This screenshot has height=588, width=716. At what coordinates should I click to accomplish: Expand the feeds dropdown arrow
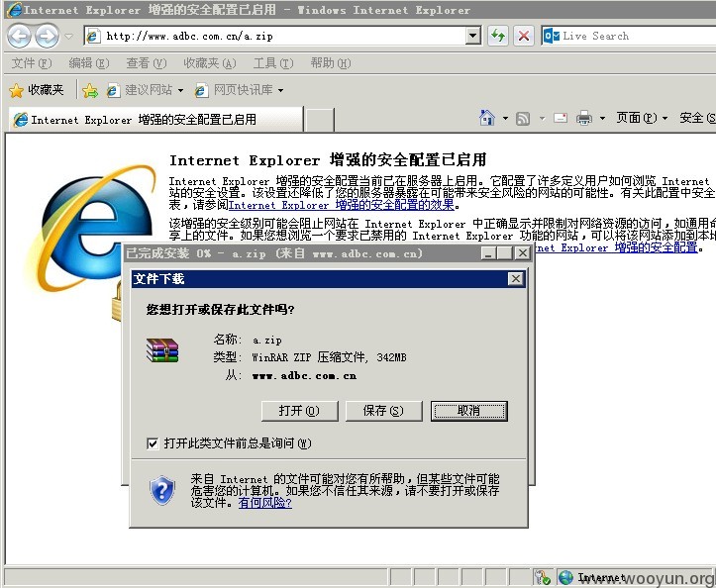click(x=542, y=118)
